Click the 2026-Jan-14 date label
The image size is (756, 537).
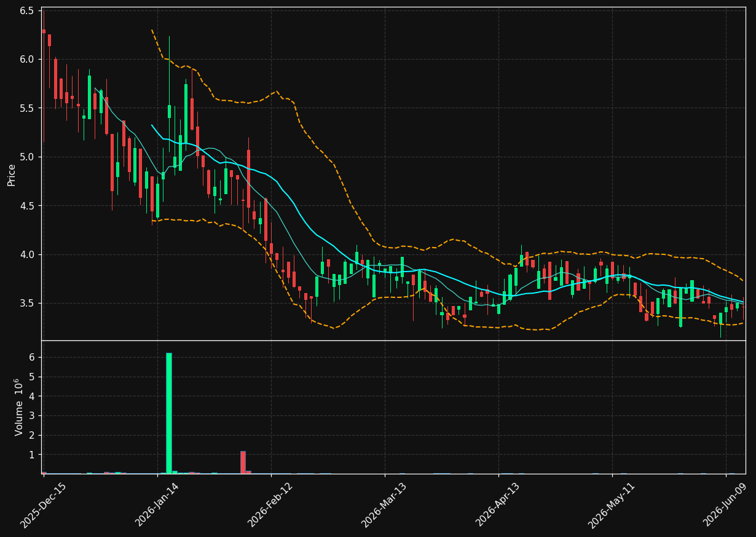coord(157,505)
